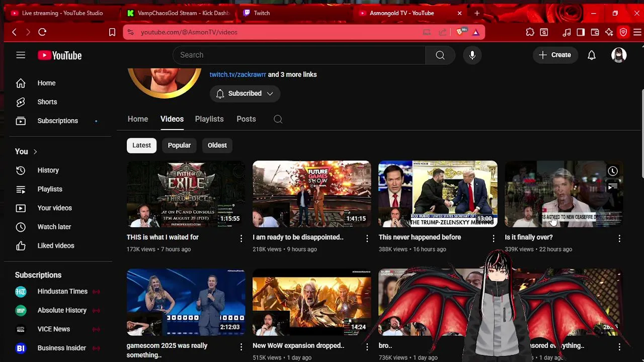Switch to the channel Home tab
This screenshot has height=362, width=644.
pyautogui.click(x=138, y=119)
